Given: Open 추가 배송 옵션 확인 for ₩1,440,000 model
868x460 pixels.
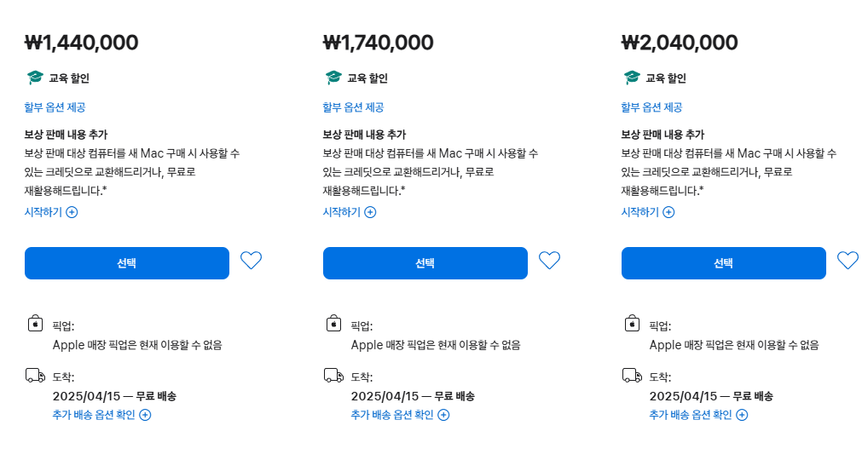Looking at the screenshot, I should click(101, 415).
